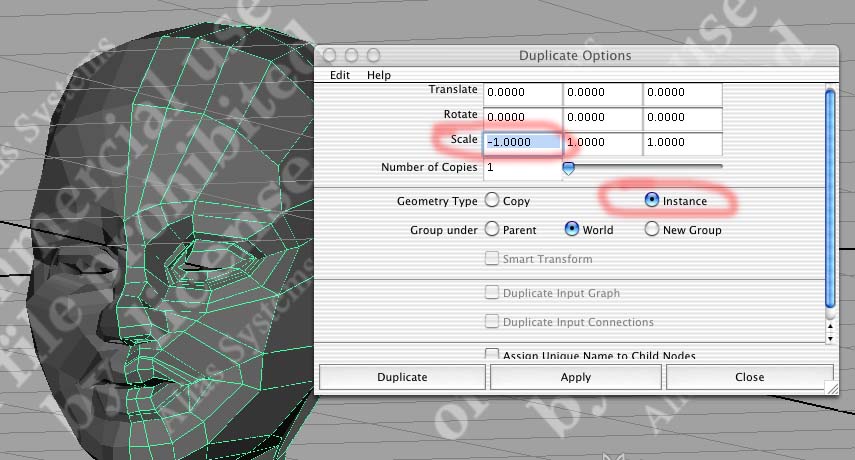This screenshot has height=460, width=855.
Task: Choose New Group for Group under
Action: (x=652, y=229)
